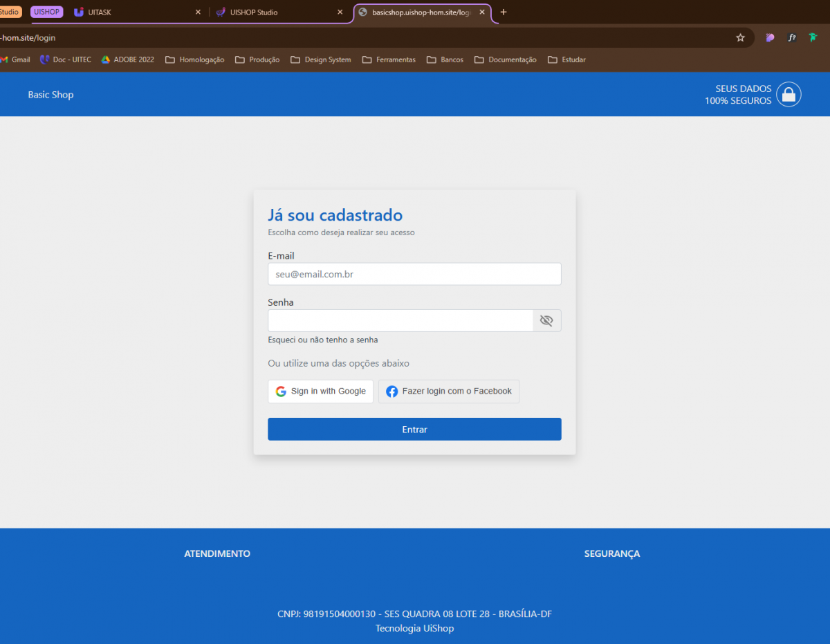Click the padlock security icon in header
Viewport: 830px width, 644px height.
coord(788,94)
